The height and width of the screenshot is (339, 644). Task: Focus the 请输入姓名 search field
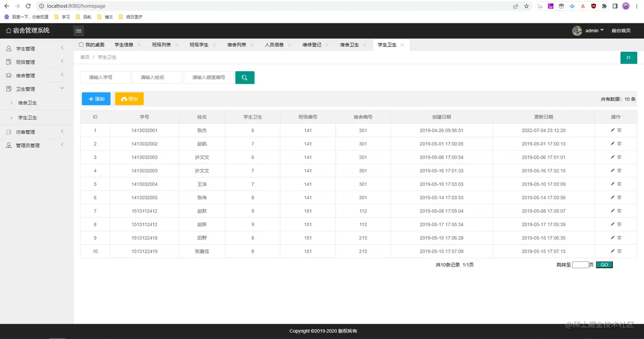157,77
